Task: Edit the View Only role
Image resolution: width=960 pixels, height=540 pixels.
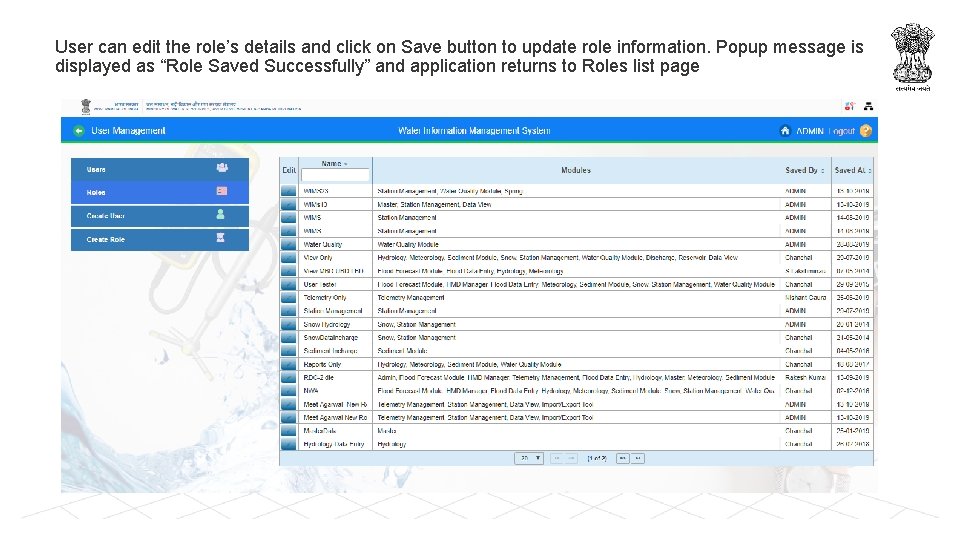Action: click(x=288, y=258)
